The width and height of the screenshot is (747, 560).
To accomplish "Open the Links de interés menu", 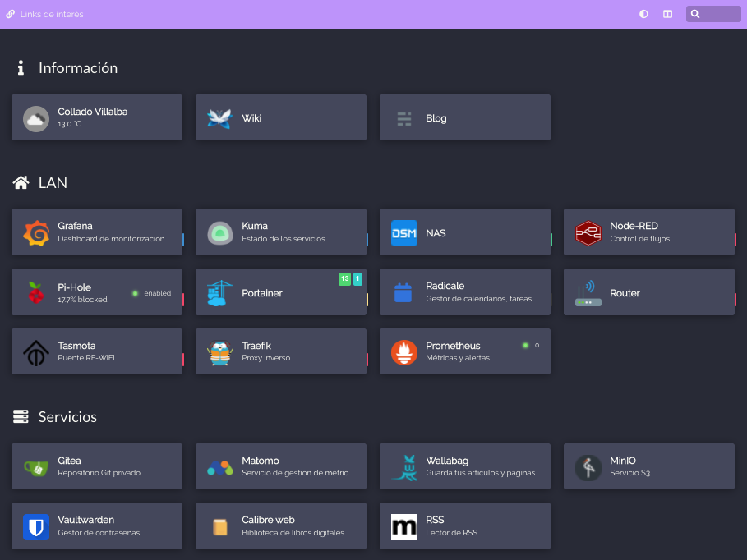I will [x=44, y=14].
